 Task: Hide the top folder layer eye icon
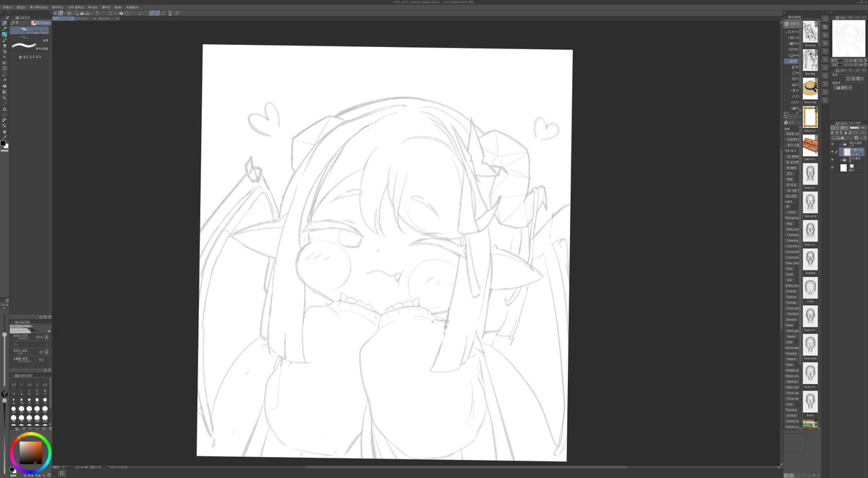[x=832, y=144]
